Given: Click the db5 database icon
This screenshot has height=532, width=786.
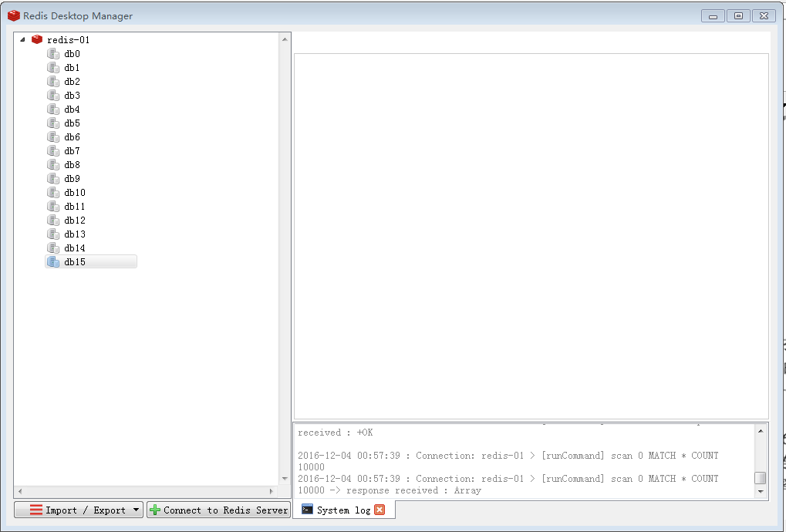Looking at the screenshot, I should (x=53, y=123).
